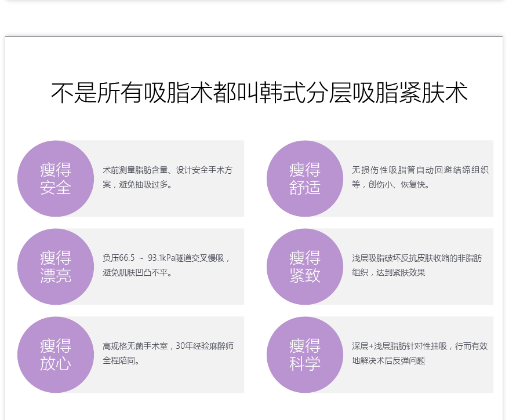Click the line 高规格无菌手术室，30年经验麻醉师
Image resolution: width=509 pixels, height=420 pixels.
pyautogui.click(x=168, y=346)
